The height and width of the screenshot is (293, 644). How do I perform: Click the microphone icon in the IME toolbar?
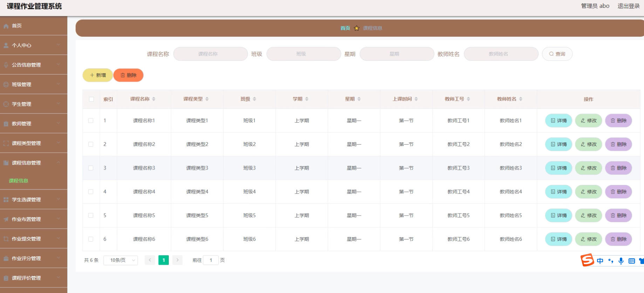coord(621,261)
